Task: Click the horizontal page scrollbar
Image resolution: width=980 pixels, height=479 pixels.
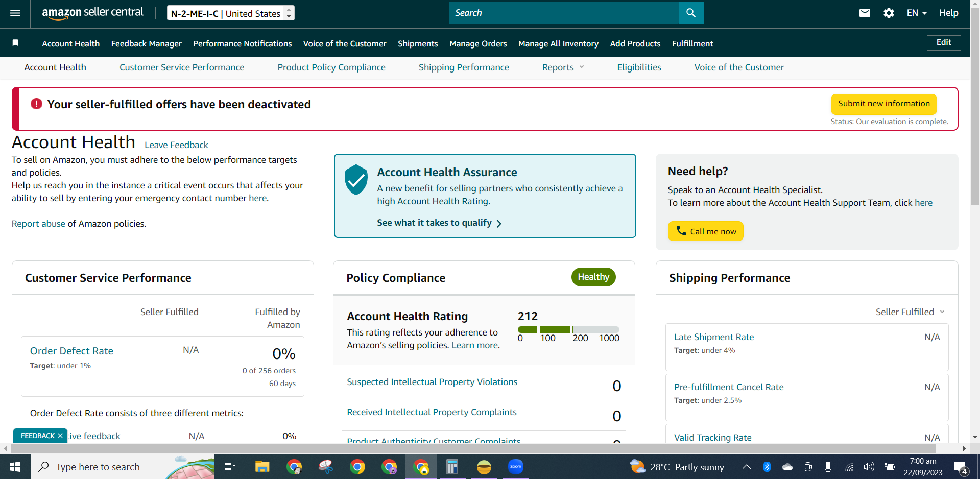Action: (472, 448)
